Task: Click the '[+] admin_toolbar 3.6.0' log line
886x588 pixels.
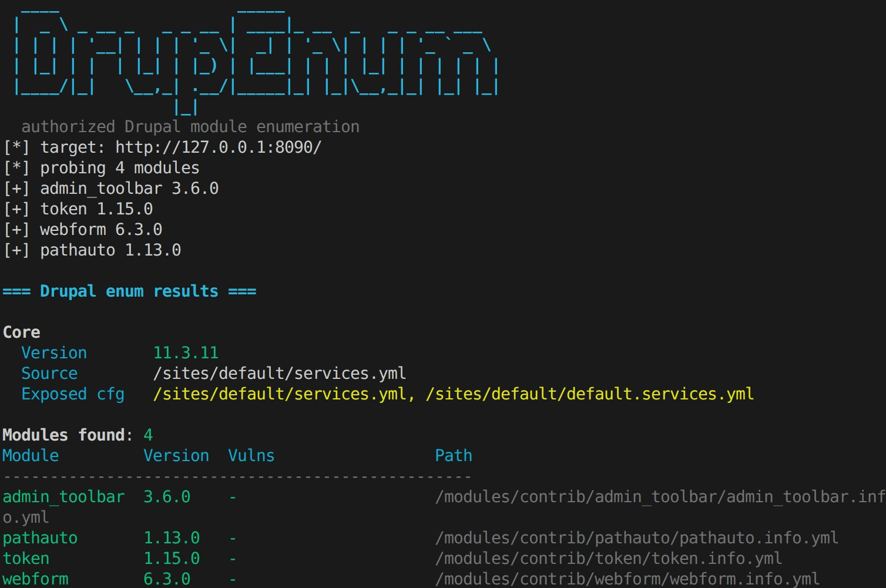Action: (x=110, y=189)
